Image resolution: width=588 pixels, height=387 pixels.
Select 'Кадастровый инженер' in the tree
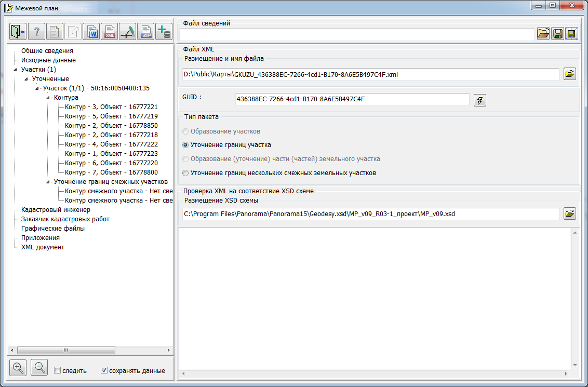(56, 210)
